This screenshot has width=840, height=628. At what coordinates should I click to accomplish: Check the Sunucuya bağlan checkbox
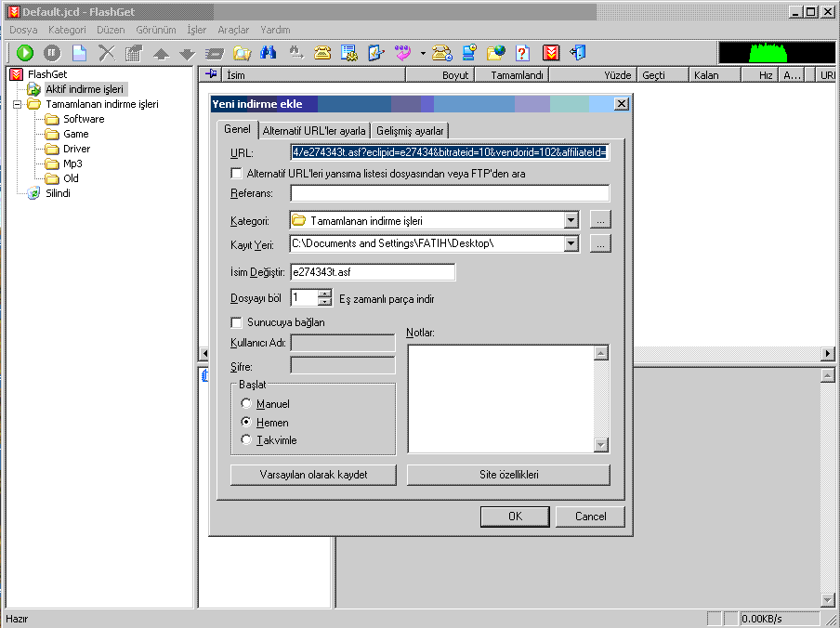point(236,322)
